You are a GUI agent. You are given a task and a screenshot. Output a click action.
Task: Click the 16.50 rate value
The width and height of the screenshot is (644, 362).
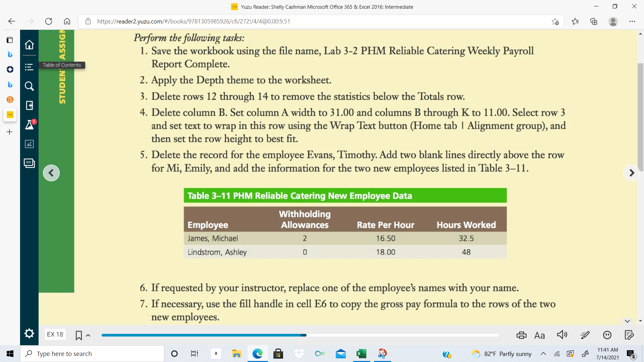point(385,238)
